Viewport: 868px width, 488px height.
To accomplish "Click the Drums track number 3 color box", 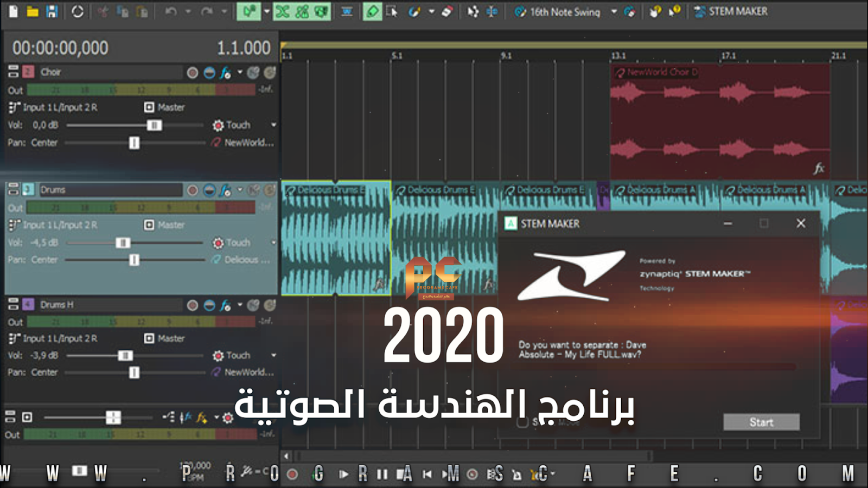I will point(28,190).
